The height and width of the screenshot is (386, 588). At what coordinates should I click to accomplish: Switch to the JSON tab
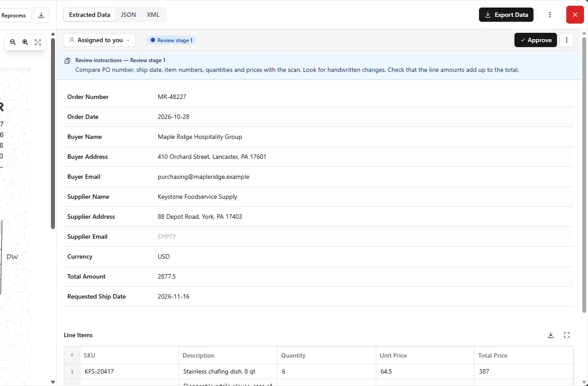click(129, 15)
